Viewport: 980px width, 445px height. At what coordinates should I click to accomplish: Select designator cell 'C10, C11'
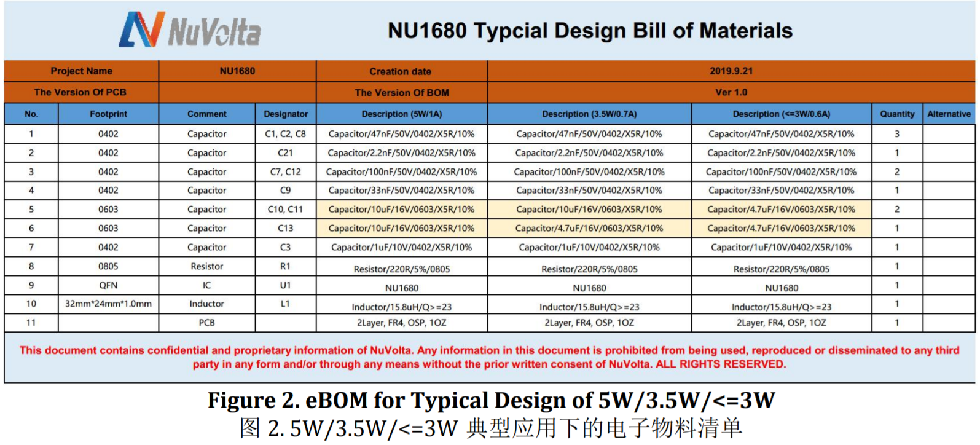click(286, 209)
